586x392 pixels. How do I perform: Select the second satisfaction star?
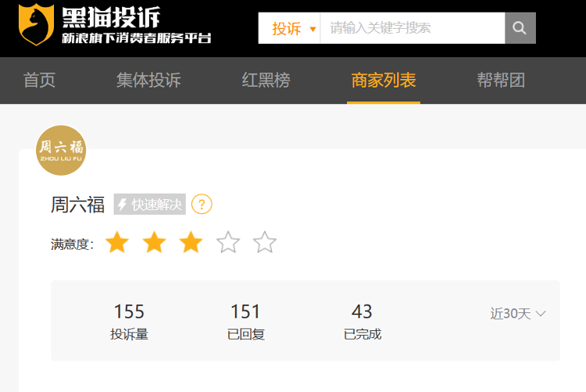click(x=154, y=242)
